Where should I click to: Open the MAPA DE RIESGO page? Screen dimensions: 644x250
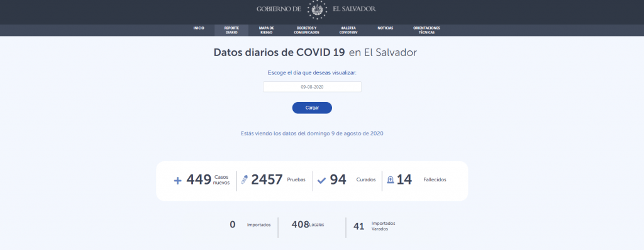(x=266, y=30)
